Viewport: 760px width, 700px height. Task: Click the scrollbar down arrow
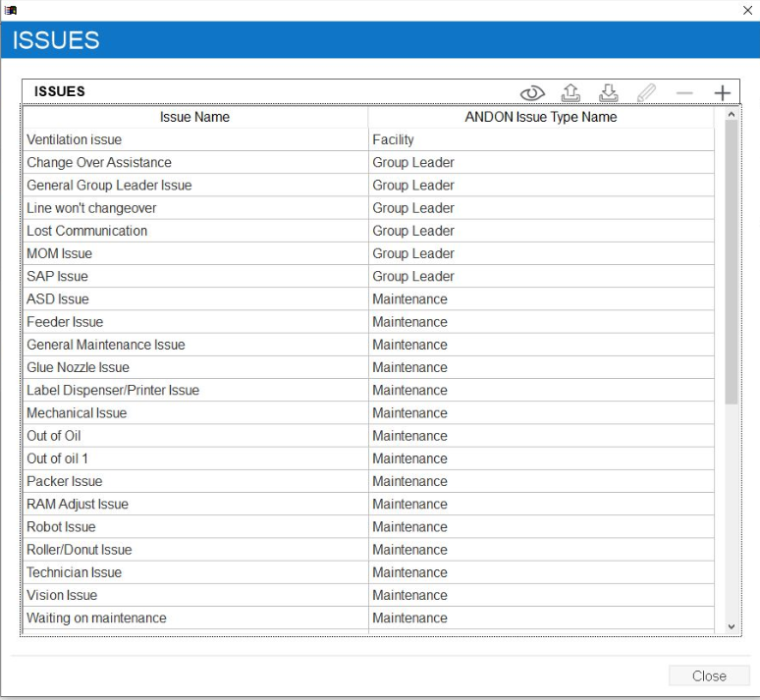click(731, 625)
